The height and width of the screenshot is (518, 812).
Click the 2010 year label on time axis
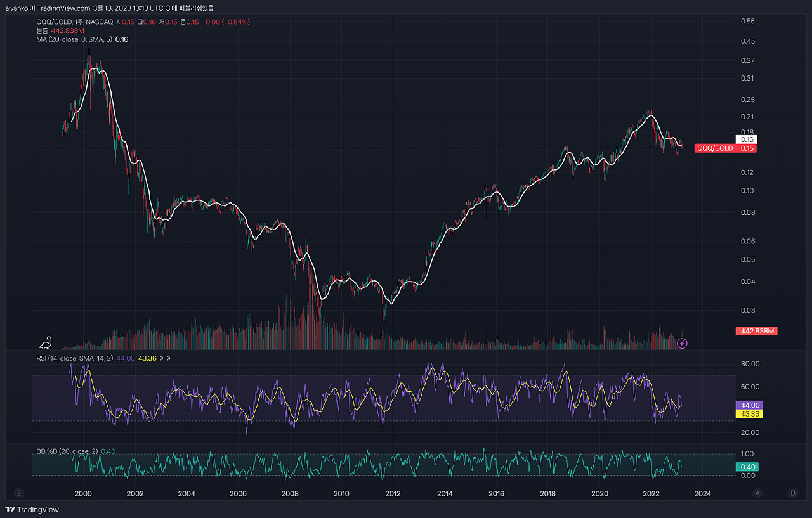click(341, 493)
